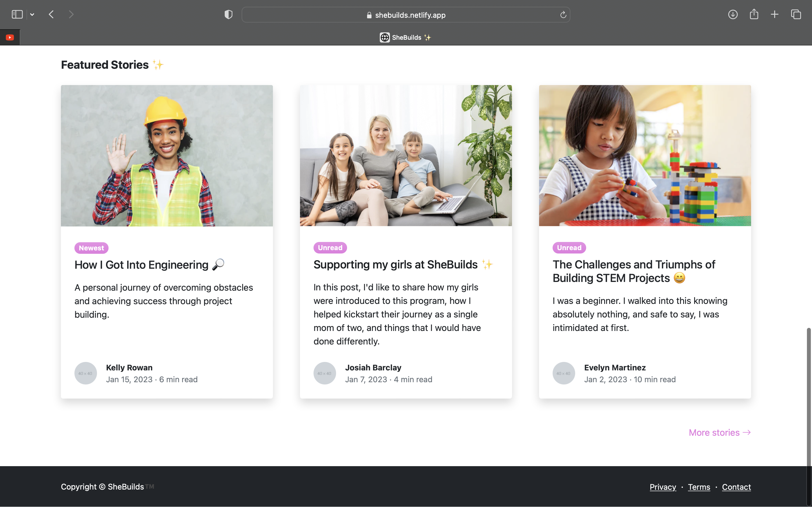The width and height of the screenshot is (812, 507).
Task: Show the tab overview icon
Action: [796, 14]
